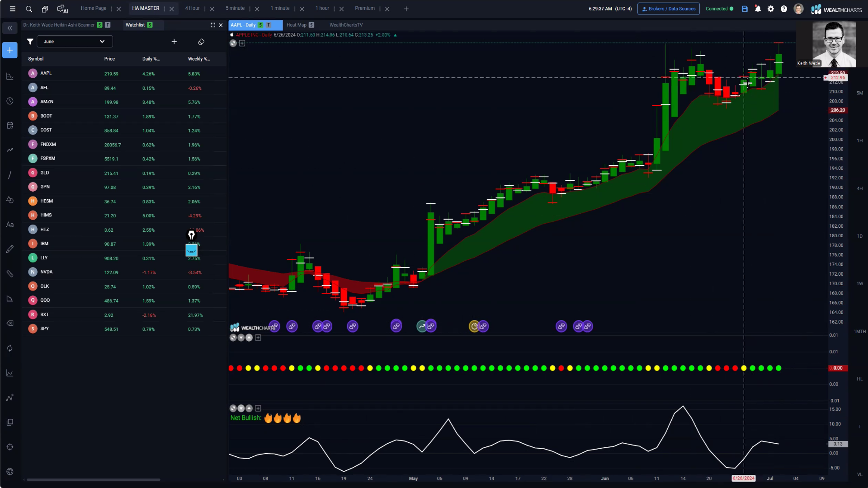The image size is (868, 488).
Task: Open the symbol search magnifier
Action: coord(29,9)
